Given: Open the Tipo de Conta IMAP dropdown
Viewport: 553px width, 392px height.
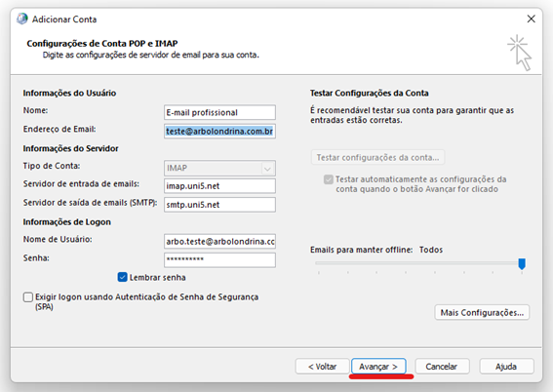Looking at the screenshot, I should click(219, 168).
